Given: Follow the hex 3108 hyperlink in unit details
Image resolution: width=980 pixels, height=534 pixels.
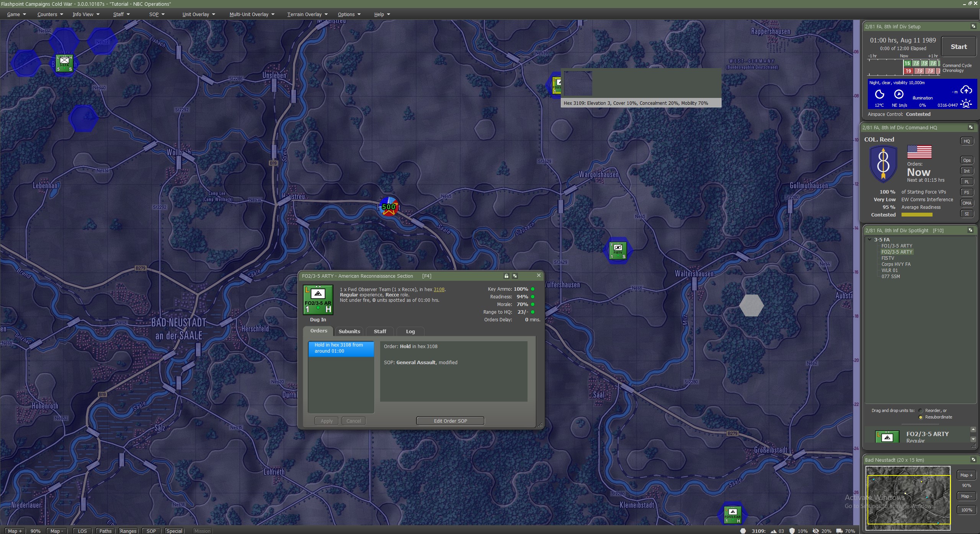Looking at the screenshot, I should click(x=439, y=290).
